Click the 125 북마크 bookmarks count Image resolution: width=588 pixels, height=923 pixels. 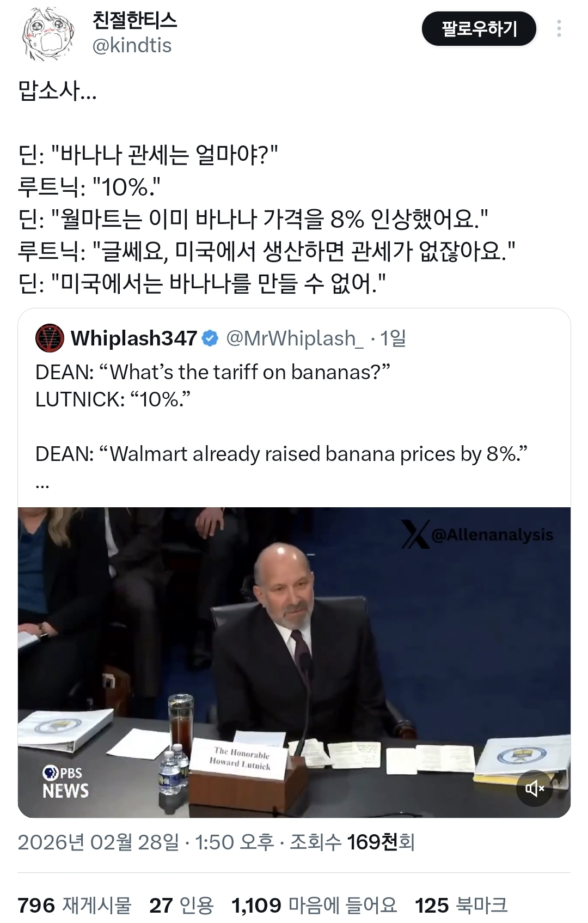[461, 905]
